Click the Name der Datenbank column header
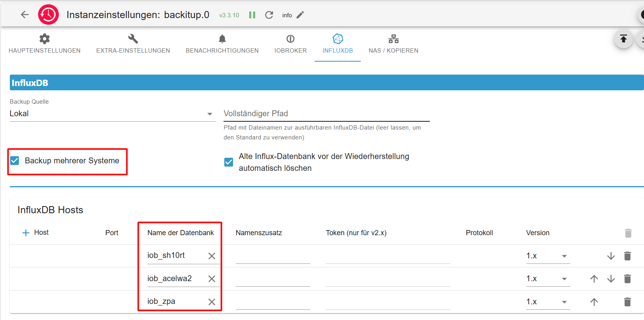This screenshot has height=320, width=644. click(x=181, y=233)
